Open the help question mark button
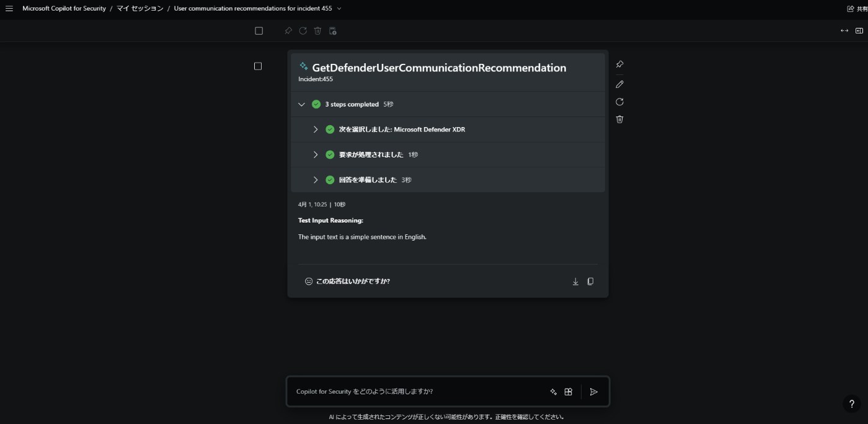This screenshot has width=868, height=424. [852, 404]
